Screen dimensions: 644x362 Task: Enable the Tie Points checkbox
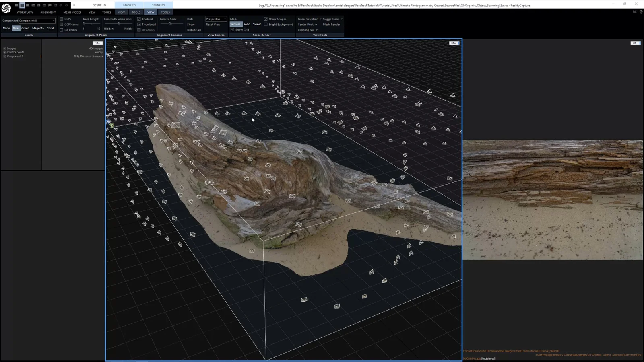(x=61, y=29)
